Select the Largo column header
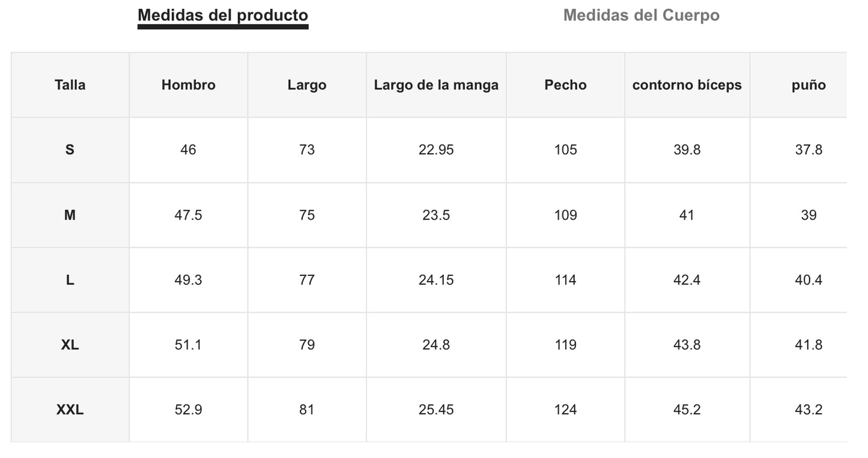Screen dimensions: 868x458 click(x=307, y=85)
